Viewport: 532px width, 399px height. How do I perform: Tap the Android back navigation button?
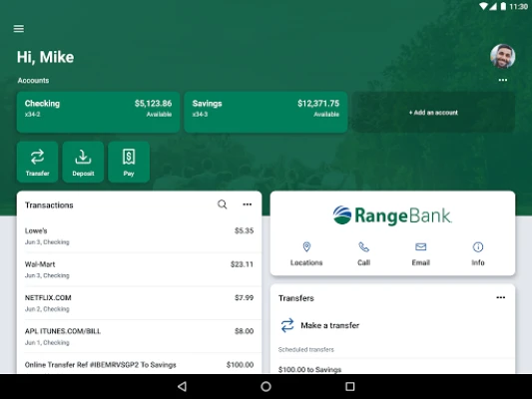(183, 386)
